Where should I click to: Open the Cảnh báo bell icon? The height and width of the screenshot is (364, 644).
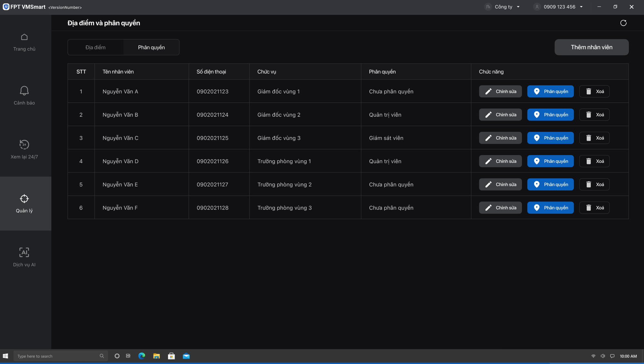(x=24, y=91)
